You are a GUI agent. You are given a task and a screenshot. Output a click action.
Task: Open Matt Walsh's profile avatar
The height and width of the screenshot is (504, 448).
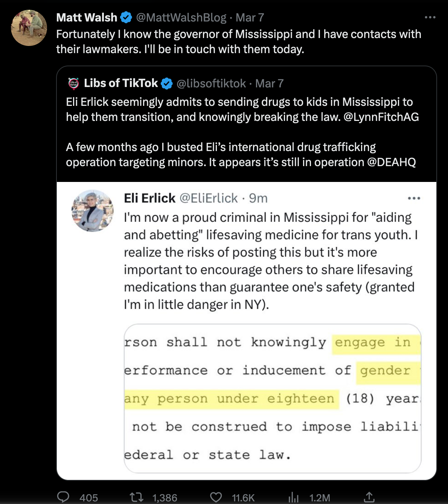[x=29, y=28]
